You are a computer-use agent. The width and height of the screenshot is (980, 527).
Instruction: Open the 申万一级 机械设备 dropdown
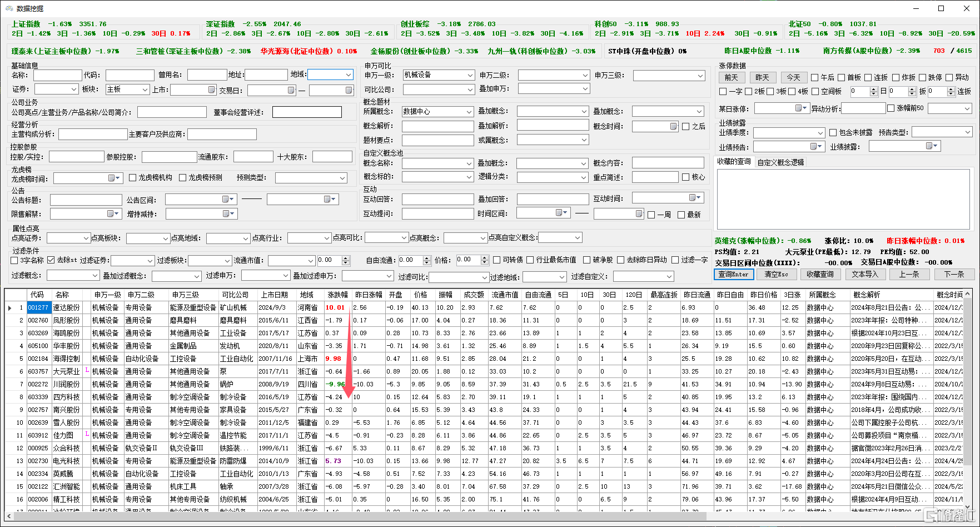tap(470, 75)
